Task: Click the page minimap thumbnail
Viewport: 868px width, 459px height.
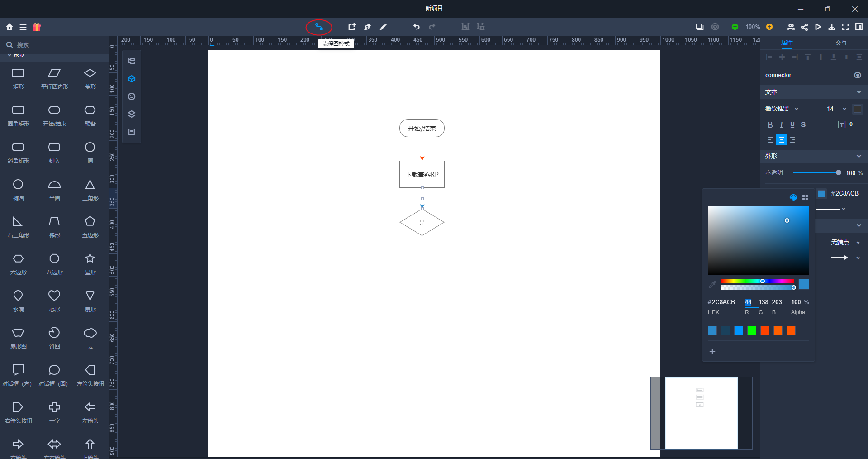Action: click(702, 413)
